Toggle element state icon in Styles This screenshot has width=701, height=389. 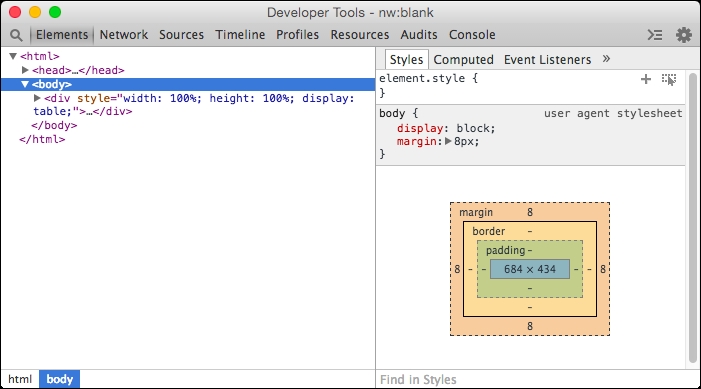click(669, 79)
